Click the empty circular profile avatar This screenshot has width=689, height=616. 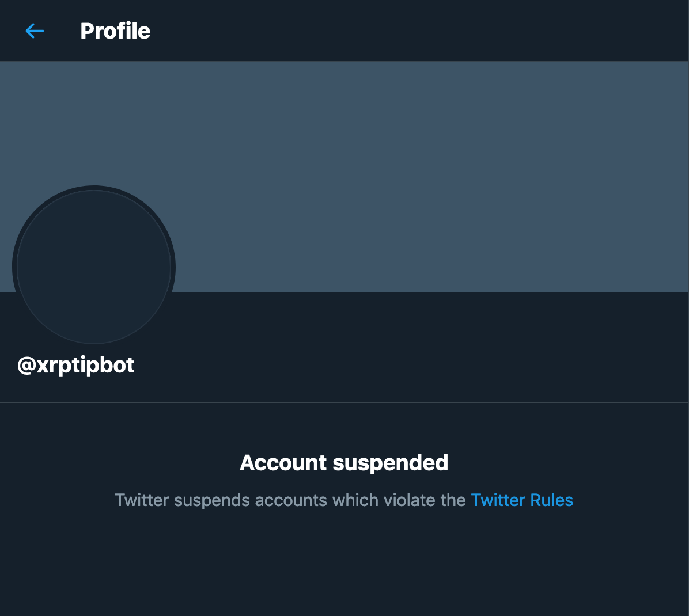[93, 267]
